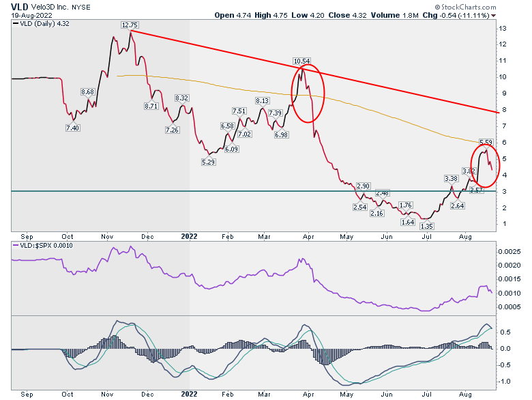532x400 pixels.
Task: Click the Low 4.20 value
Action: pos(308,15)
